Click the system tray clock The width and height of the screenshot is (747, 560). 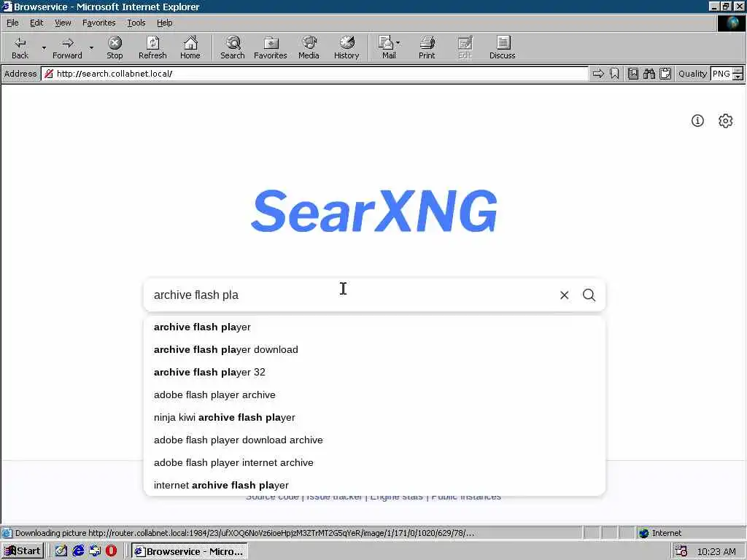point(716,551)
